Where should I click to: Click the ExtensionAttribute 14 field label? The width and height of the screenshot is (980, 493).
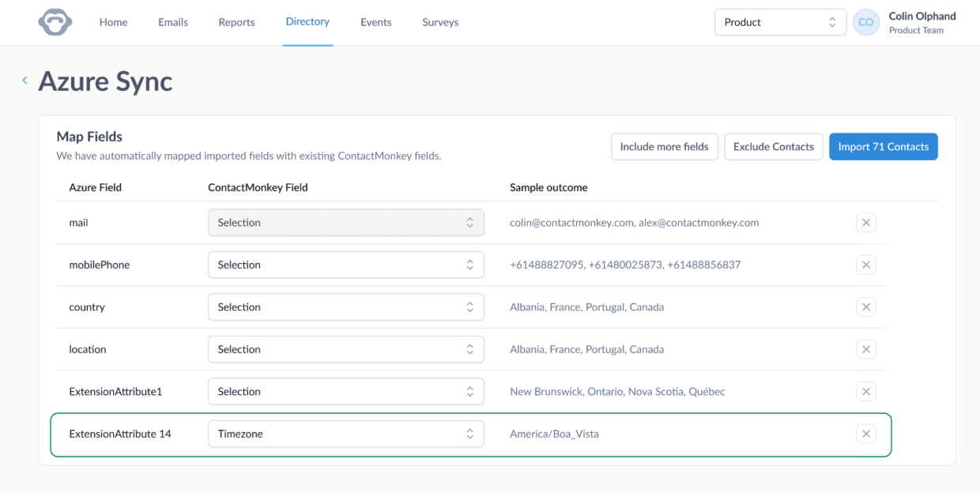120,434
